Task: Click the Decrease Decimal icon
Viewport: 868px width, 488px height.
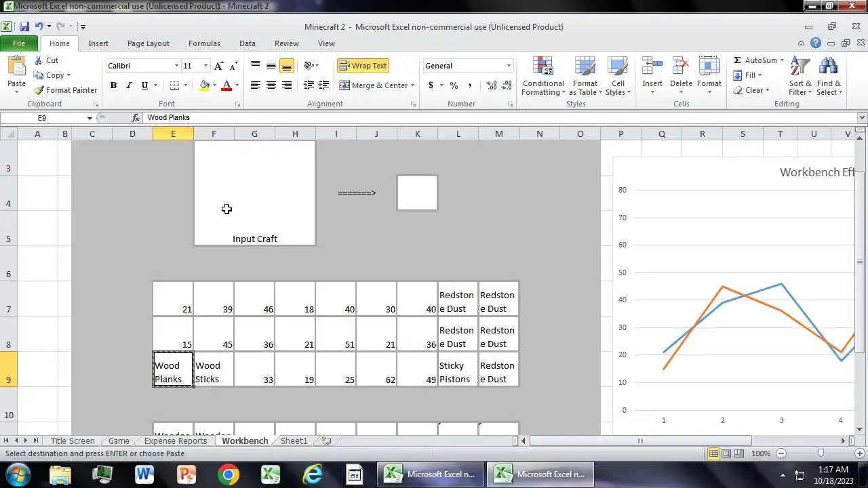Action: [x=507, y=85]
